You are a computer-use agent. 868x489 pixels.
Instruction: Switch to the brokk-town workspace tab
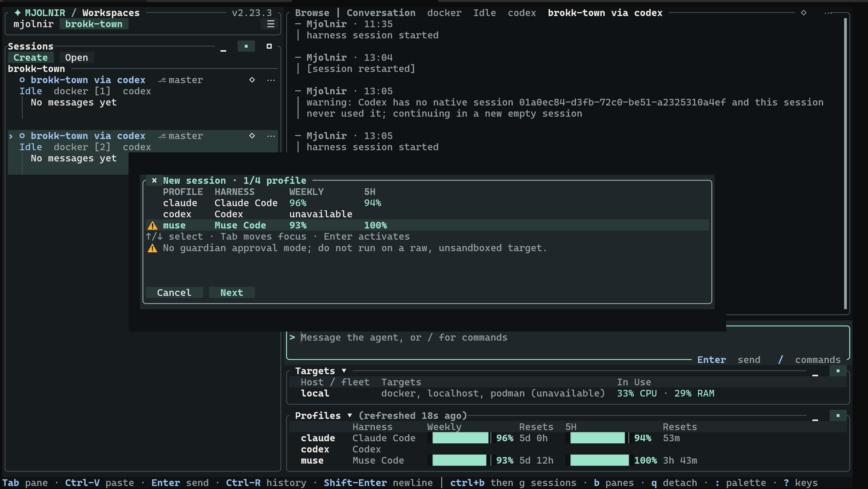click(x=94, y=24)
